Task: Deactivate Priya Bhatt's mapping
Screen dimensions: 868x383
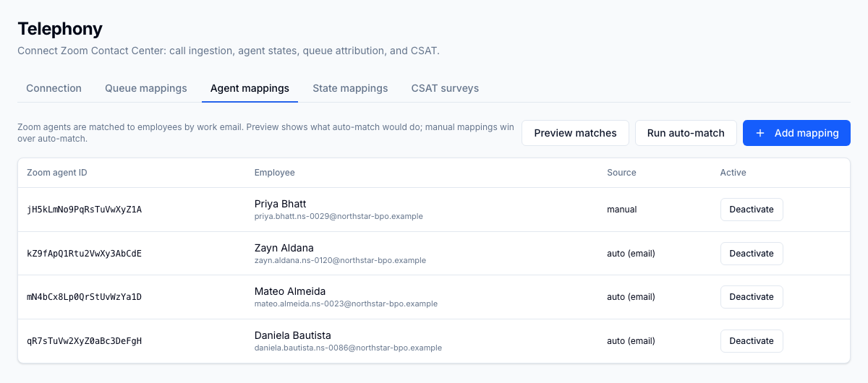Action: (x=752, y=210)
